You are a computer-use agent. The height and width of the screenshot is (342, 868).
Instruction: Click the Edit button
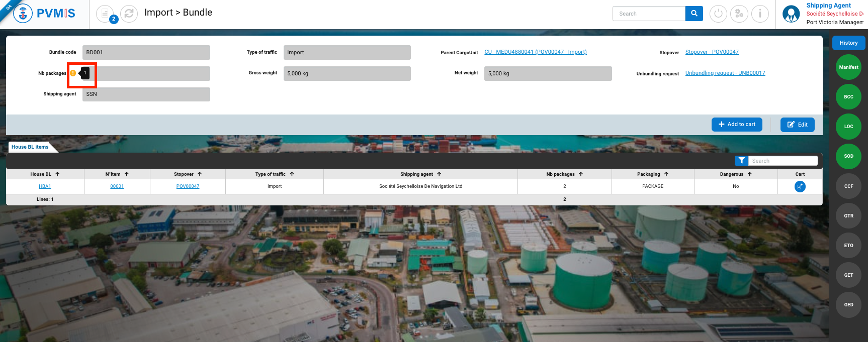797,125
